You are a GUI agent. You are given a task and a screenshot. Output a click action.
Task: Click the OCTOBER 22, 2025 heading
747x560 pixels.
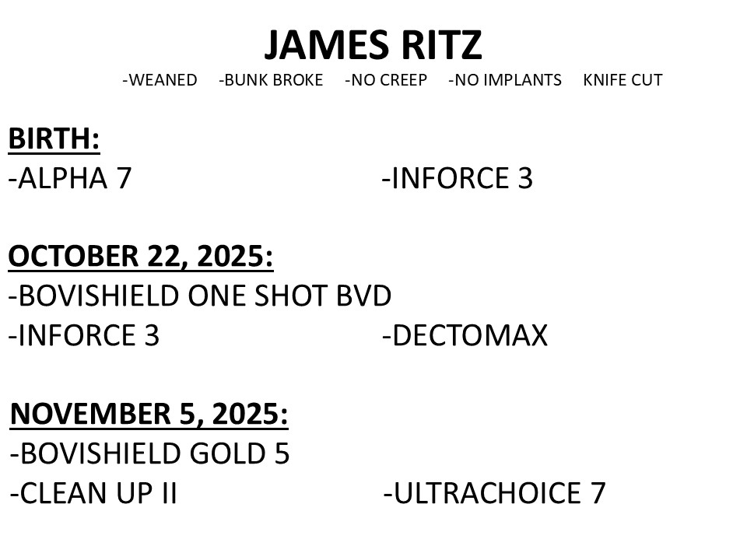click(141, 257)
